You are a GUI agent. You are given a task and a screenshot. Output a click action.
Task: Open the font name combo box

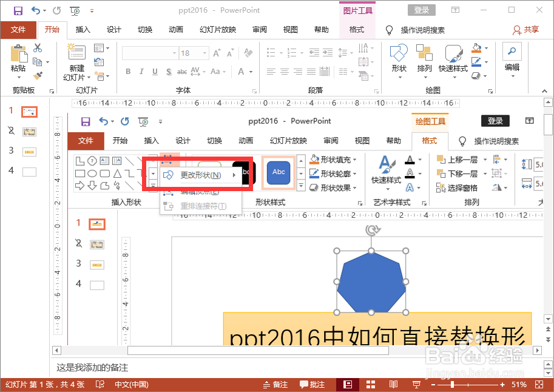150,53
